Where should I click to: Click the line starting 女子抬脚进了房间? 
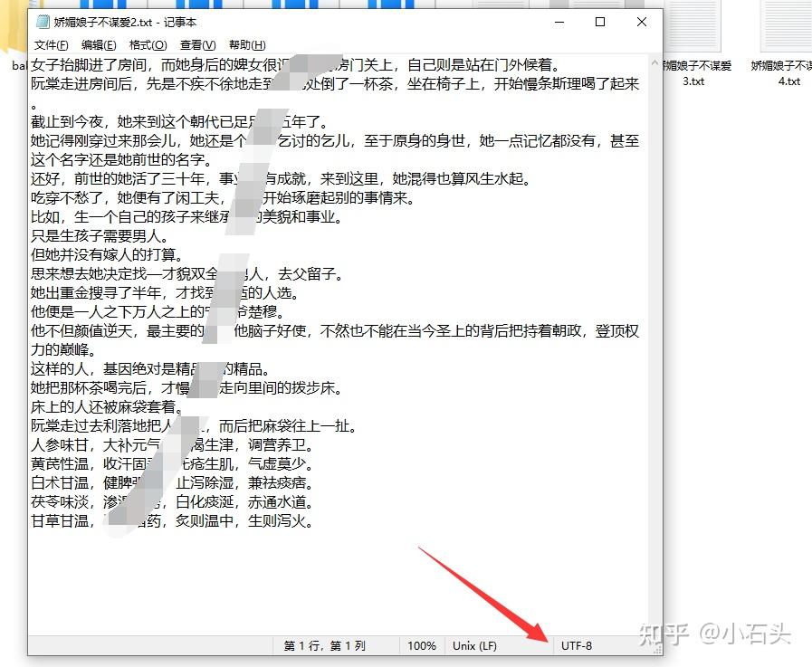(295, 65)
